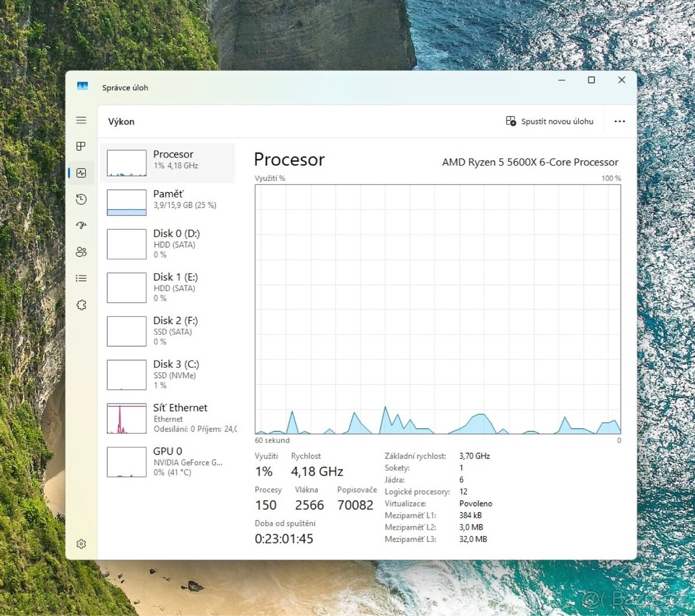695x616 pixels.
Task: Expand the navigation sidebar hamburger menu
Action: click(81, 120)
